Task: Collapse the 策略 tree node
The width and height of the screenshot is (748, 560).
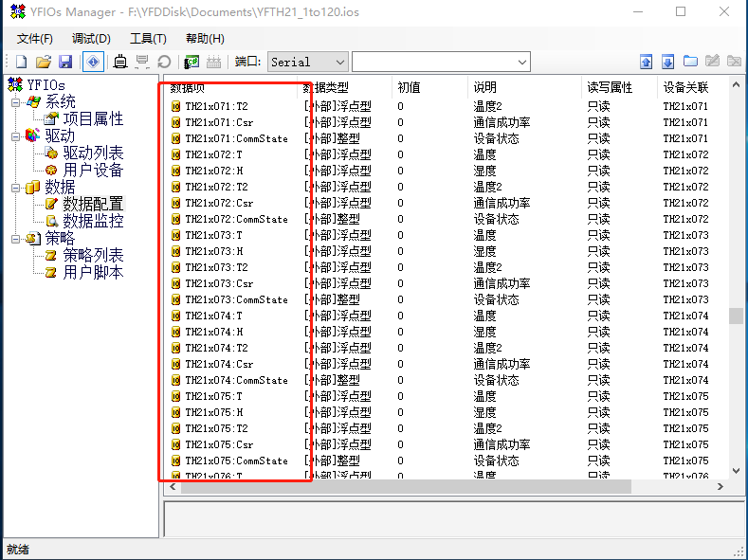Action: pyautogui.click(x=16, y=239)
